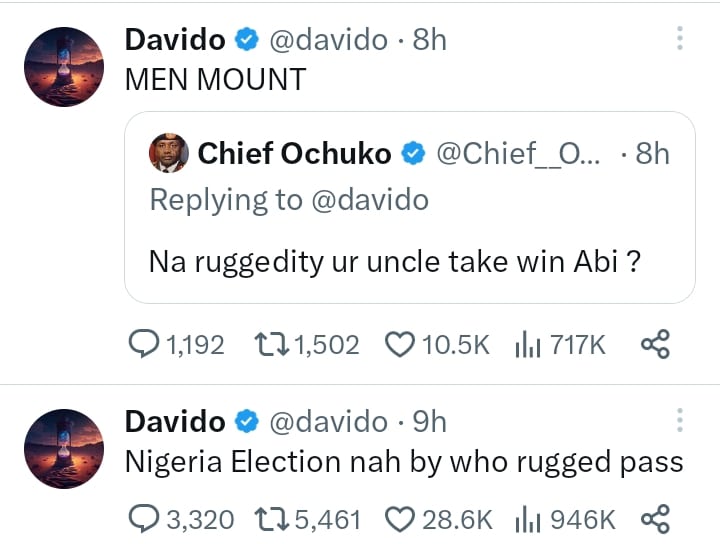Click the @davido mention in Replying to

click(369, 200)
